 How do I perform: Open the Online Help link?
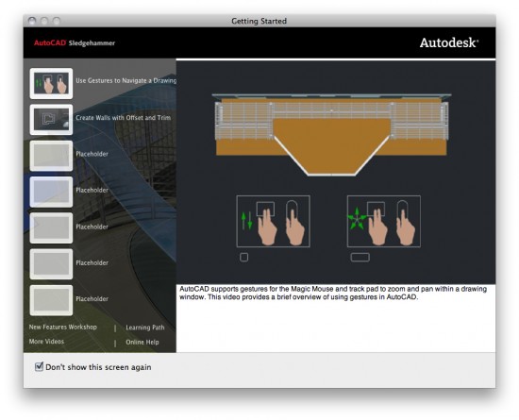[x=142, y=342]
